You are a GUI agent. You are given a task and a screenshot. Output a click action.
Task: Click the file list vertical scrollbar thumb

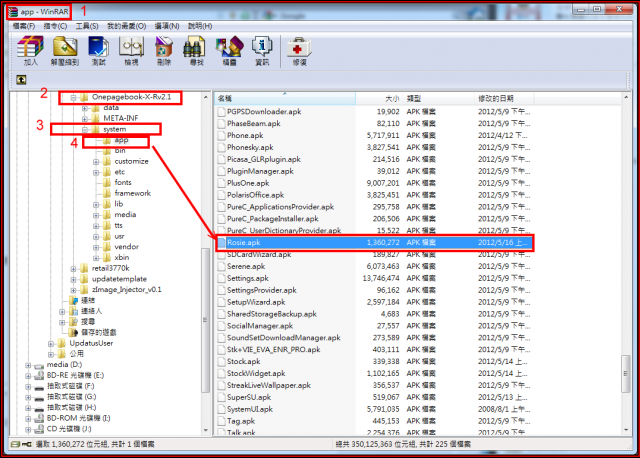click(625, 374)
